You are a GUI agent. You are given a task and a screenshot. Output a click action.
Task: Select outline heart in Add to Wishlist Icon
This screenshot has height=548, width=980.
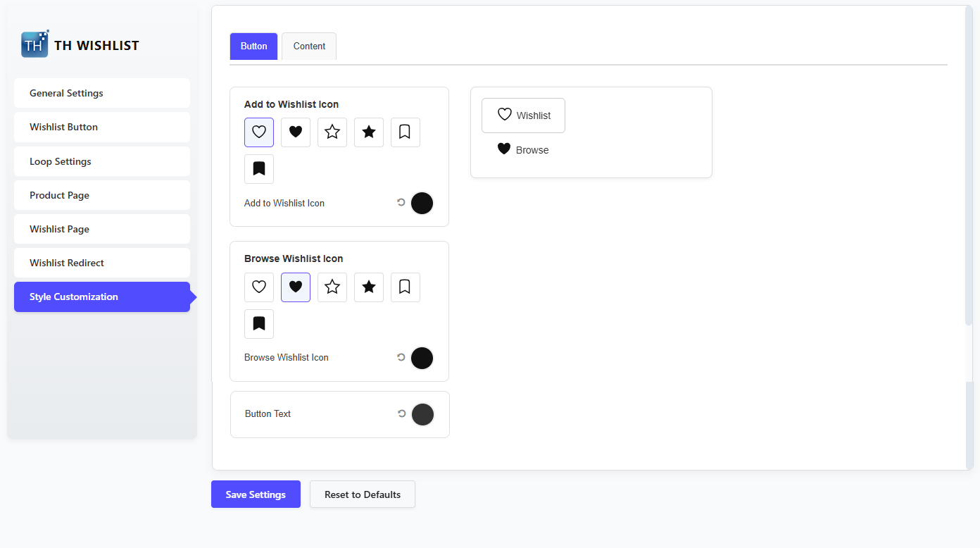coord(259,132)
